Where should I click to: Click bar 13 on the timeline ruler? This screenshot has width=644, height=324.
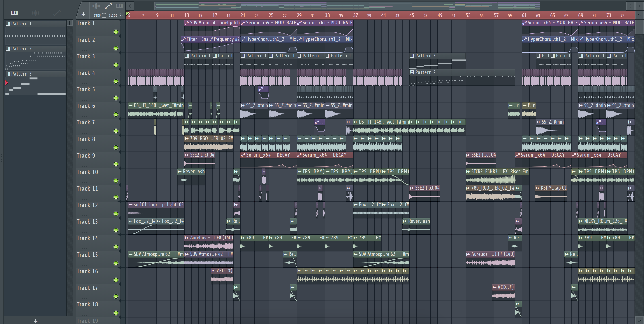[x=186, y=15]
